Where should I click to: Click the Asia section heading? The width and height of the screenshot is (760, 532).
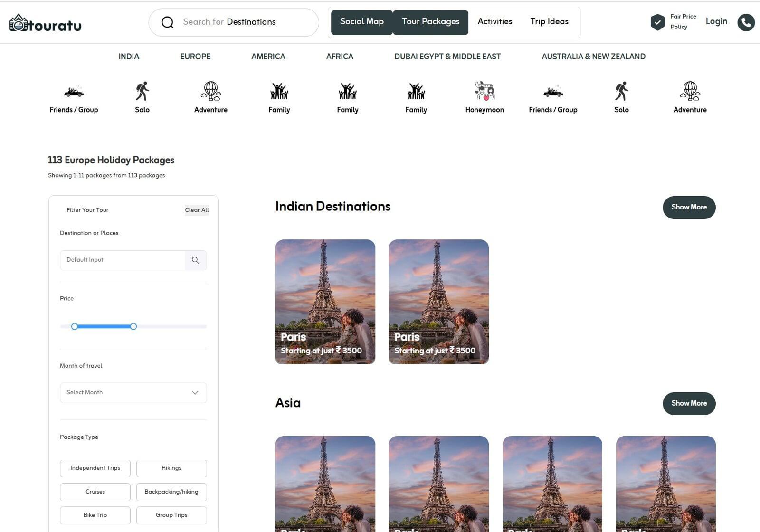[288, 403]
